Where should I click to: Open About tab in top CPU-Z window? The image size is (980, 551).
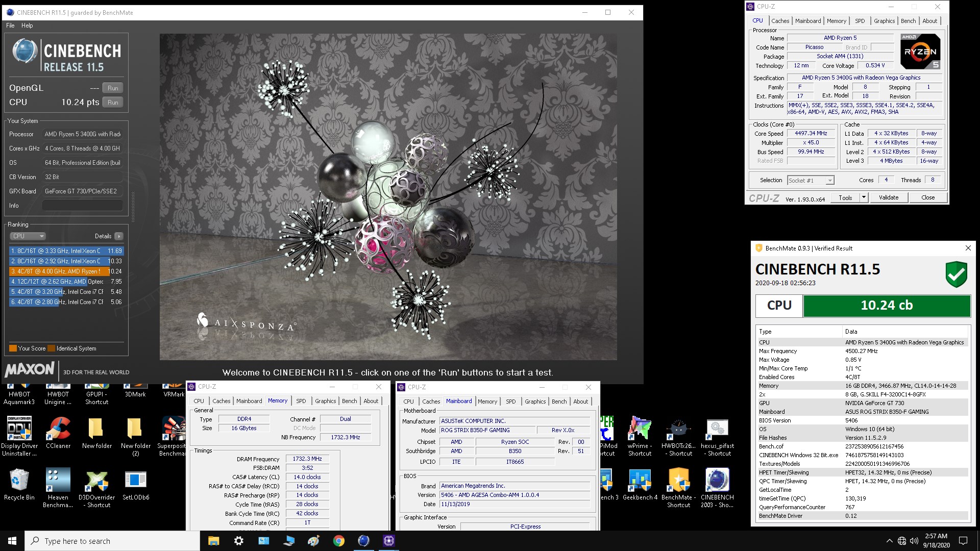tap(929, 21)
